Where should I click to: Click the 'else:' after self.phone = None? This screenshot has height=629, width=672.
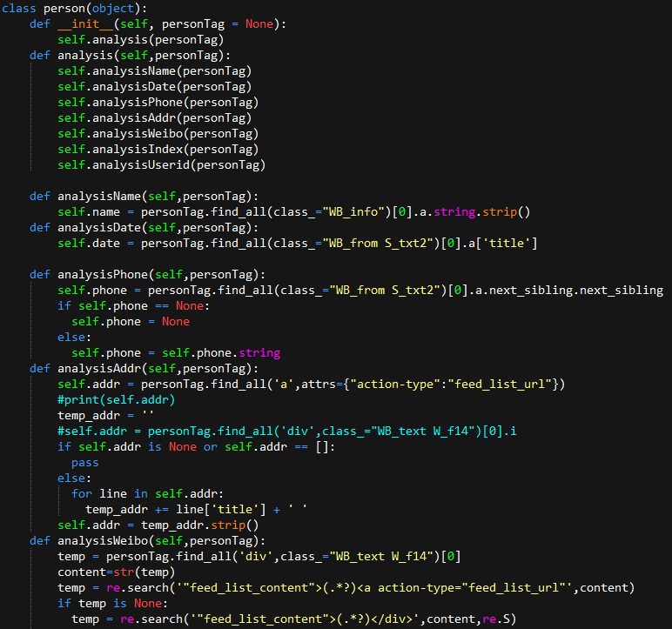(74, 338)
